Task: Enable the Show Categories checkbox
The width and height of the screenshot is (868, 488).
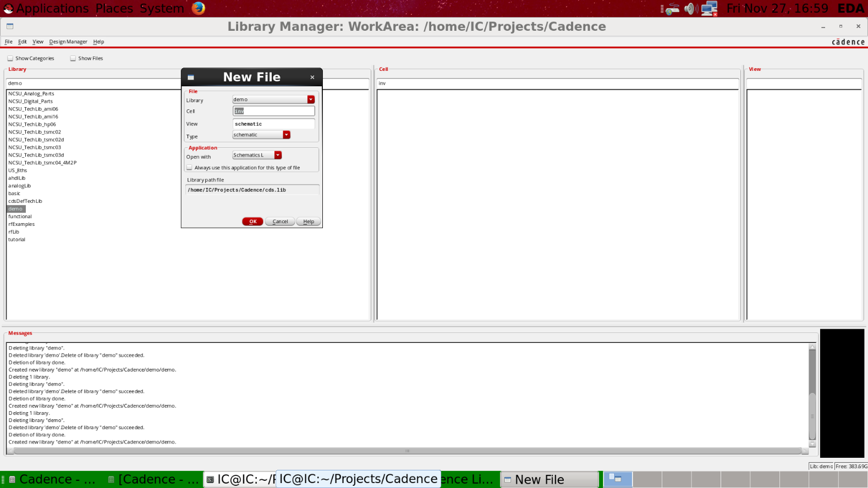Action: pyautogui.click(x=10, y=58)
